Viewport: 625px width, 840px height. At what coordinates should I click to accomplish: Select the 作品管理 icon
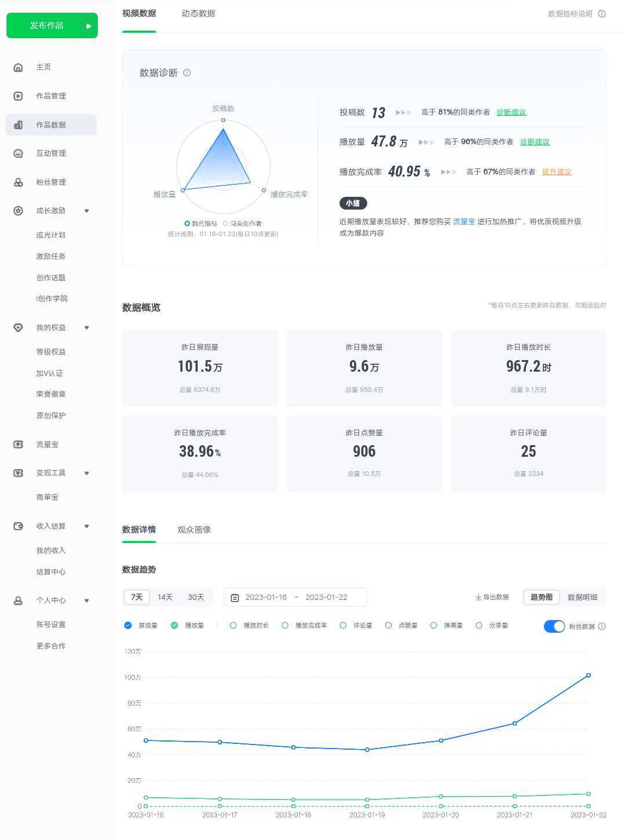click(18, 96)
